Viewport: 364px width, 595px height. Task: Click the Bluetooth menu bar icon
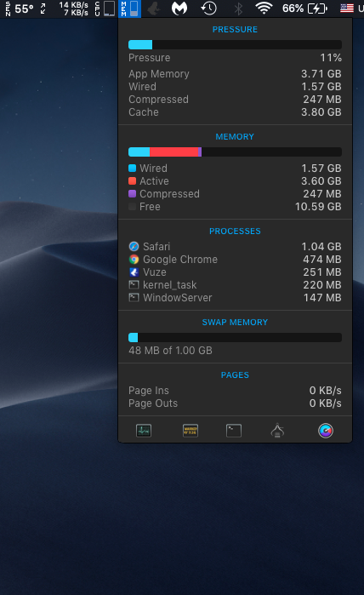238,9
